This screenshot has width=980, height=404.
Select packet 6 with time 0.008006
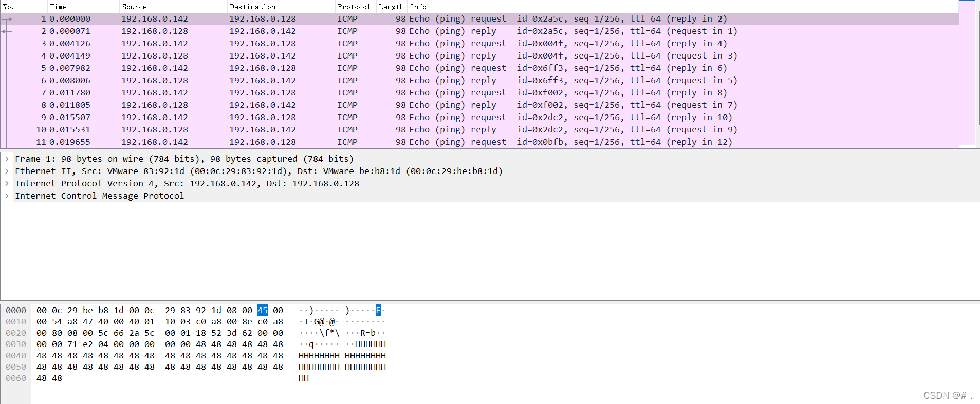(x=479, y=81)
